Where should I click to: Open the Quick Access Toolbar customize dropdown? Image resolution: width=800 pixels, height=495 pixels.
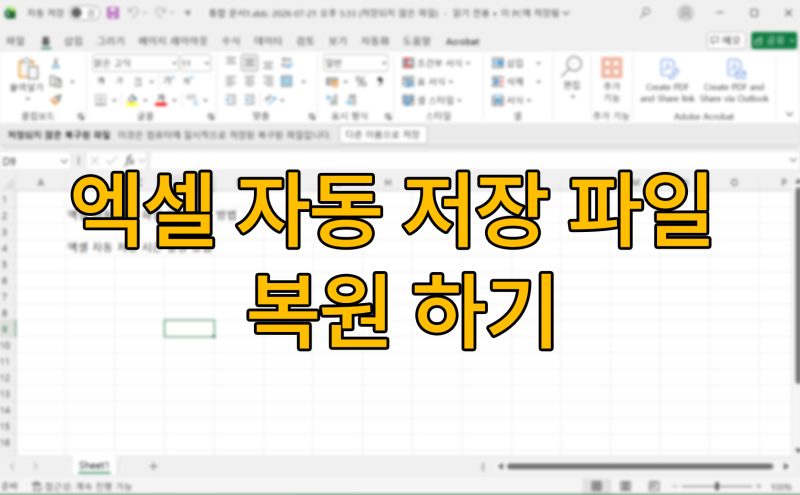pyautogui.click(x=188, y=13)
